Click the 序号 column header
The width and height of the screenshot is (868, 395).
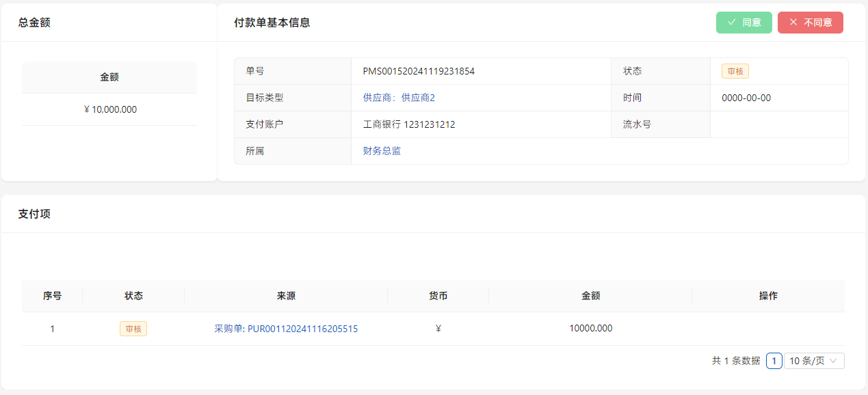pyautogui.click(x=52, y=296)
